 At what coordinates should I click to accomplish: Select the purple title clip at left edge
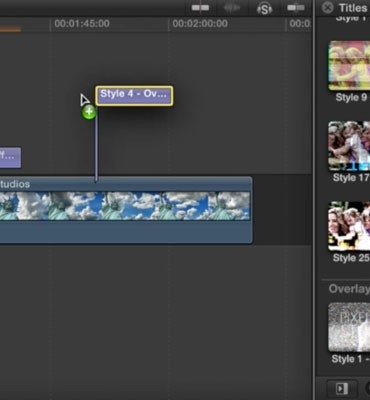10,157
